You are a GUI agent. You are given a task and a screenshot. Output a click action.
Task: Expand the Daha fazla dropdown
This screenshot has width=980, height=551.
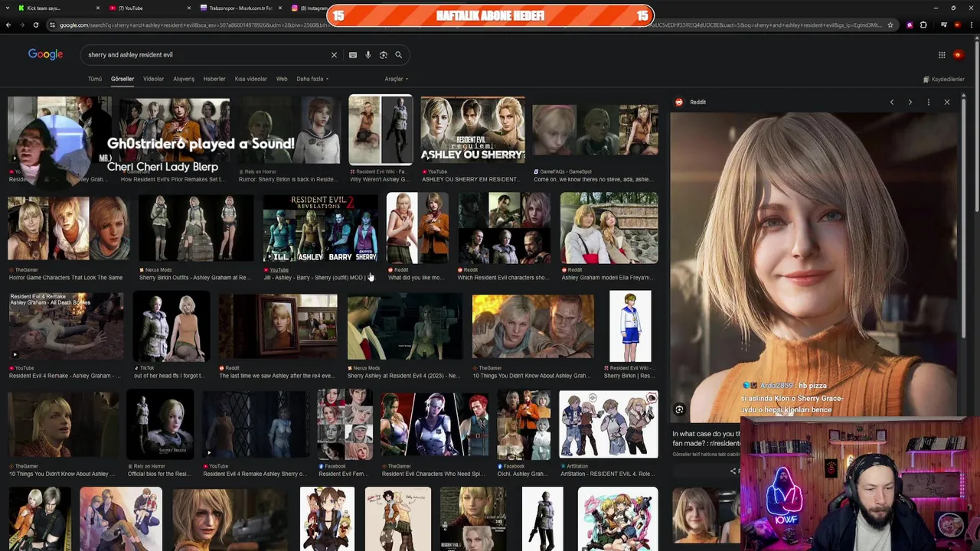pos(312,79)
